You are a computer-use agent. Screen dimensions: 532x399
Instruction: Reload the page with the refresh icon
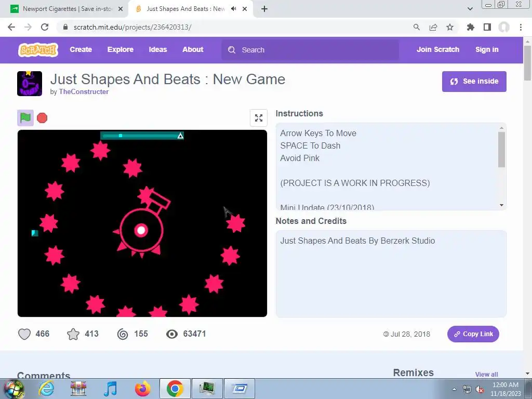pyautogui.click(x=45, y=27)
